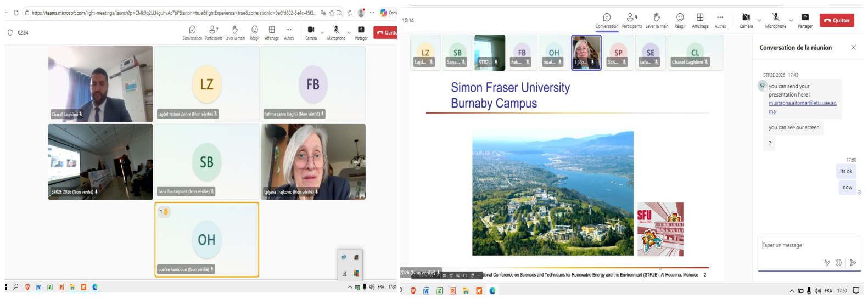Raise hand in the left Teams window
The height and width of the screenshot is (299, 868).
click(235, 32)
